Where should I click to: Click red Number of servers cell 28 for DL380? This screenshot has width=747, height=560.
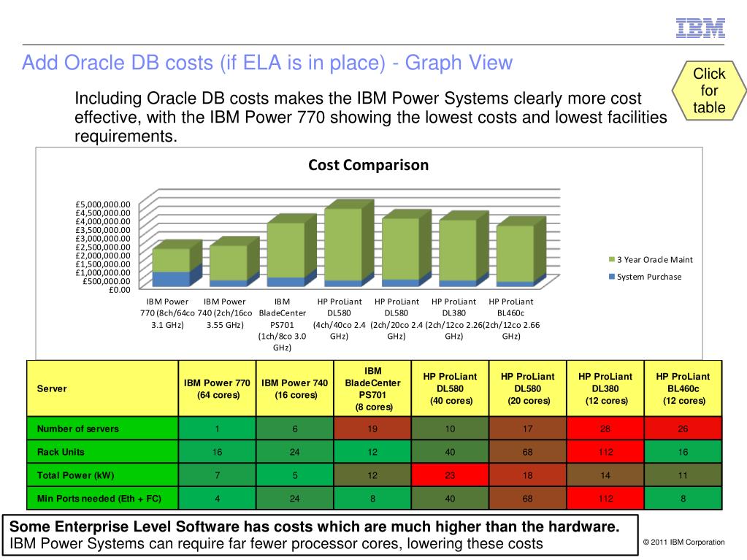(605, 429)
